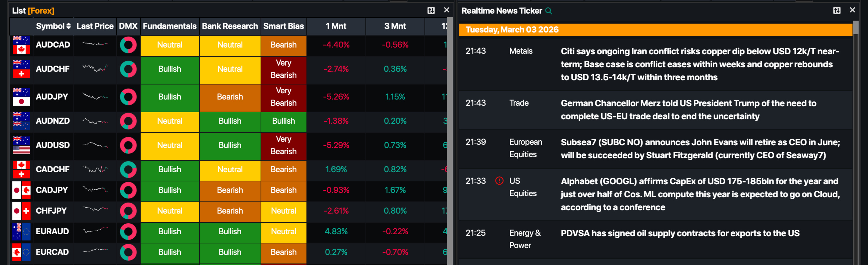Screen dimensions: 868x265
Task: Select the Bank Research column header
Action: click(230, 26)
